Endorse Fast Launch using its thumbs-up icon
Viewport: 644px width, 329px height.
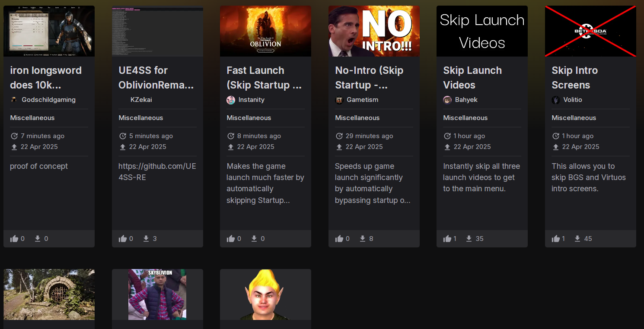click(x=231, y=239)
